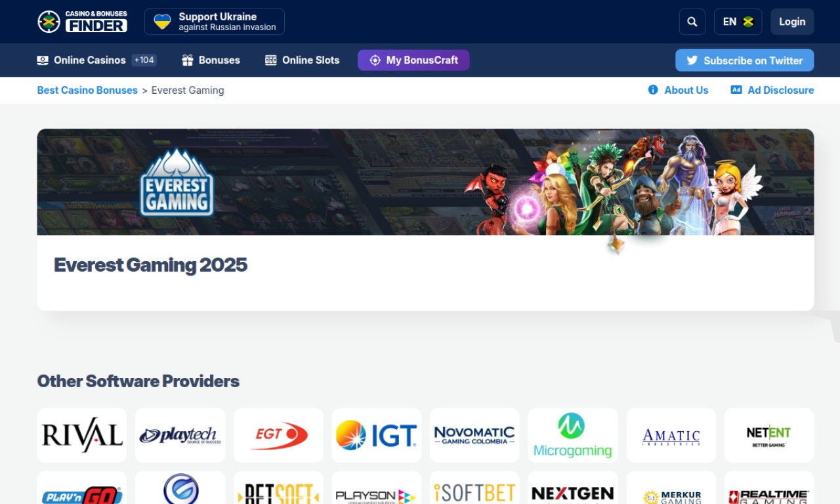Open the NetEnt provider tile
Viewport: 840px width, 504px height.
(769, 436)
